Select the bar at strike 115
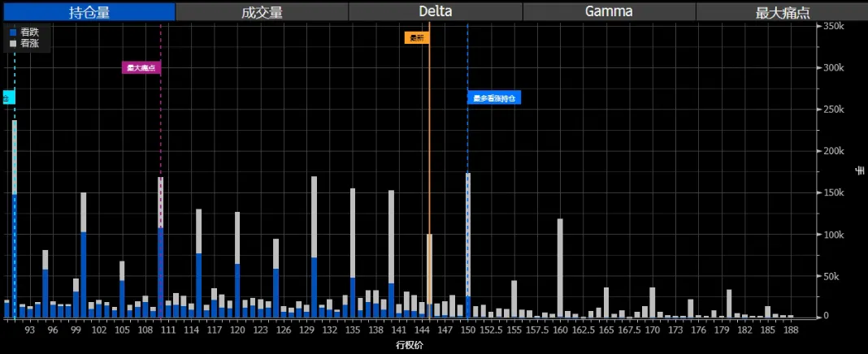Image resolution: width=868 pixels, height=354 pixels. point(199,263)
